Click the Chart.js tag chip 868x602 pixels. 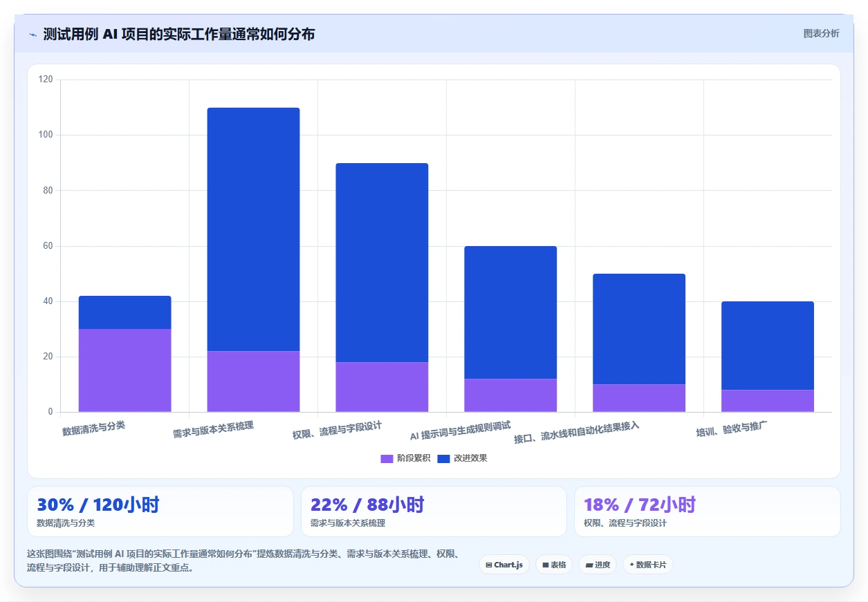pyautogui.click(x=504, y=565)
